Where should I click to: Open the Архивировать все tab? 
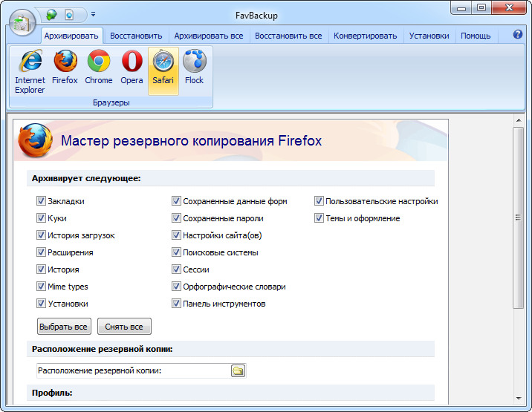coord(209,36)
